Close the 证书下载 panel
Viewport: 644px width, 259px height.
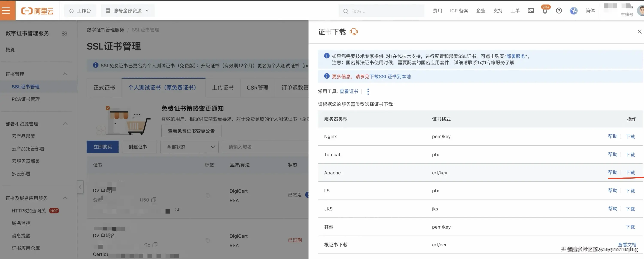639,32
